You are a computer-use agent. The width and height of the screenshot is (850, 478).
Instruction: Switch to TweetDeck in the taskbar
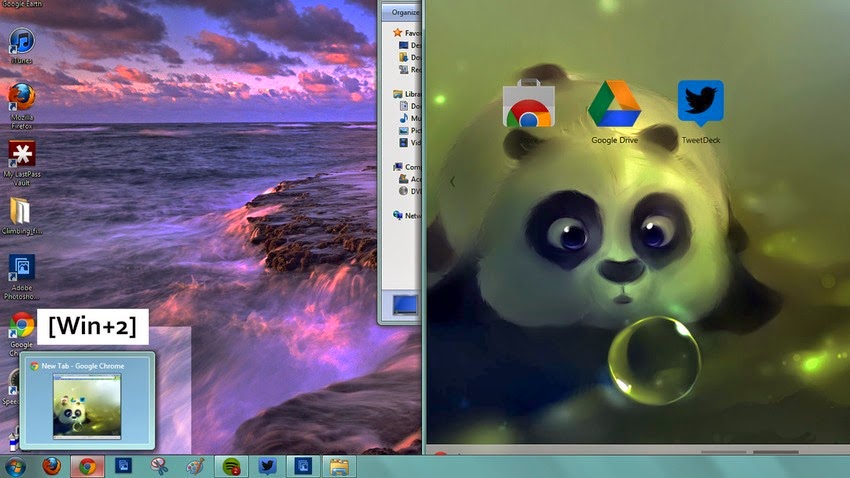[x=267, y=466]
